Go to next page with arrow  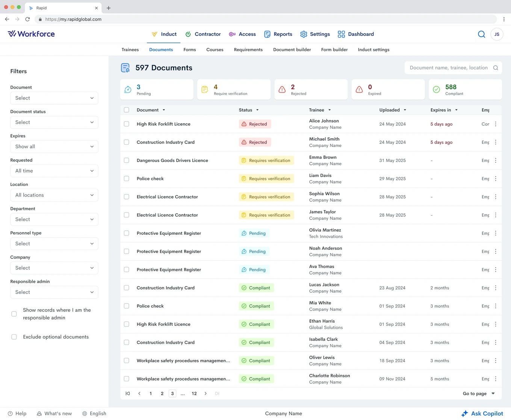206,393
